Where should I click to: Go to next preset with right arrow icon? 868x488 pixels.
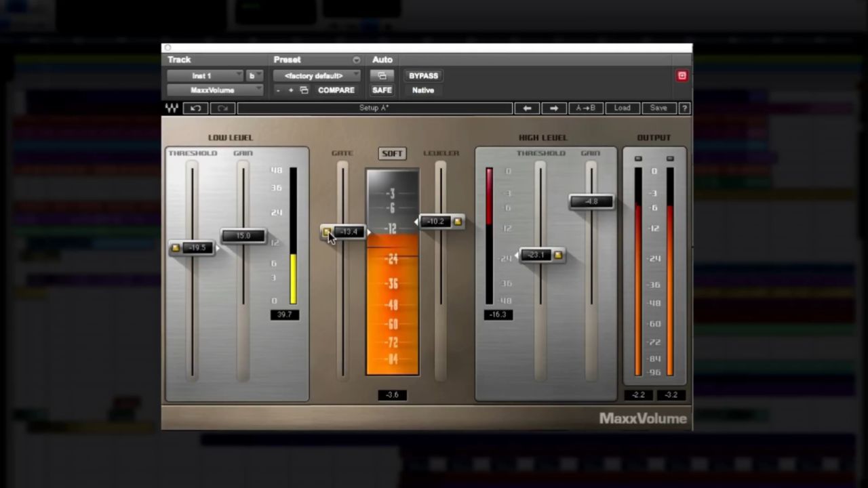coord(553,108)
